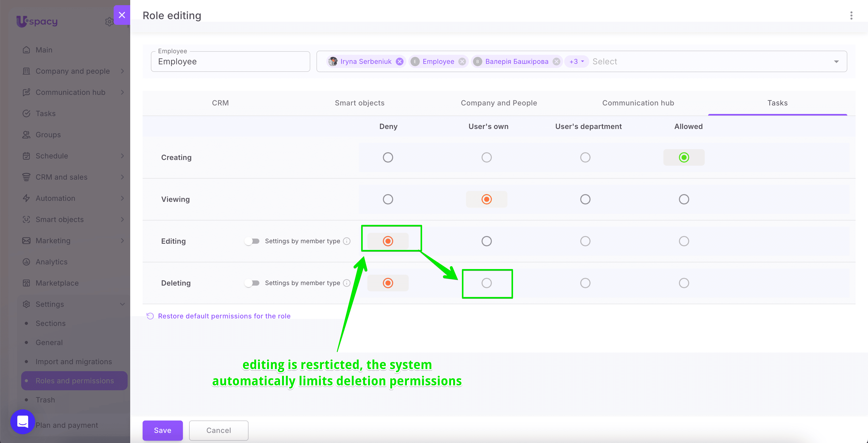Image resolution: width=868 pixels, height=443 pixels.
Task: Open the members Select dropdown arrow
Action: click(836, 61)
